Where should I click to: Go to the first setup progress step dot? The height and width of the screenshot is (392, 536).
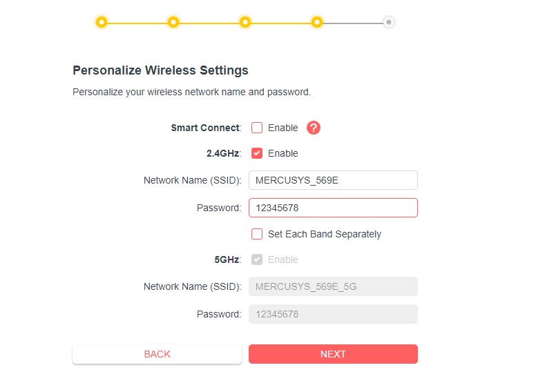[101, 22]
